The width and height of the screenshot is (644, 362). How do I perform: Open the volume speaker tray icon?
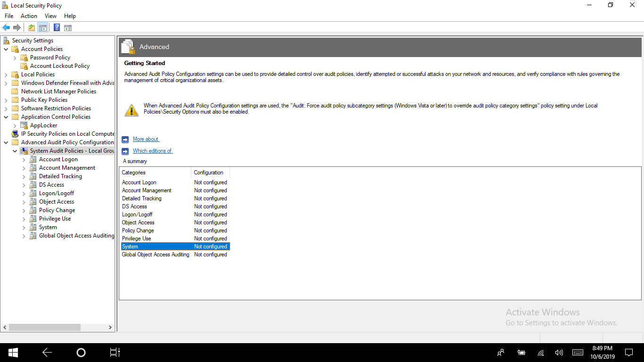click(x=559, y=353)
